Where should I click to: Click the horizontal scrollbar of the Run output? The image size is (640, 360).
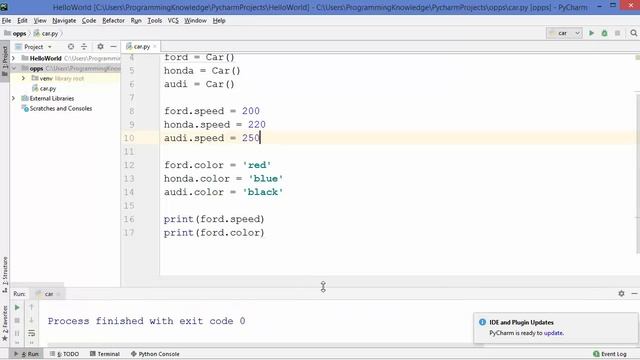click(265, 345)
